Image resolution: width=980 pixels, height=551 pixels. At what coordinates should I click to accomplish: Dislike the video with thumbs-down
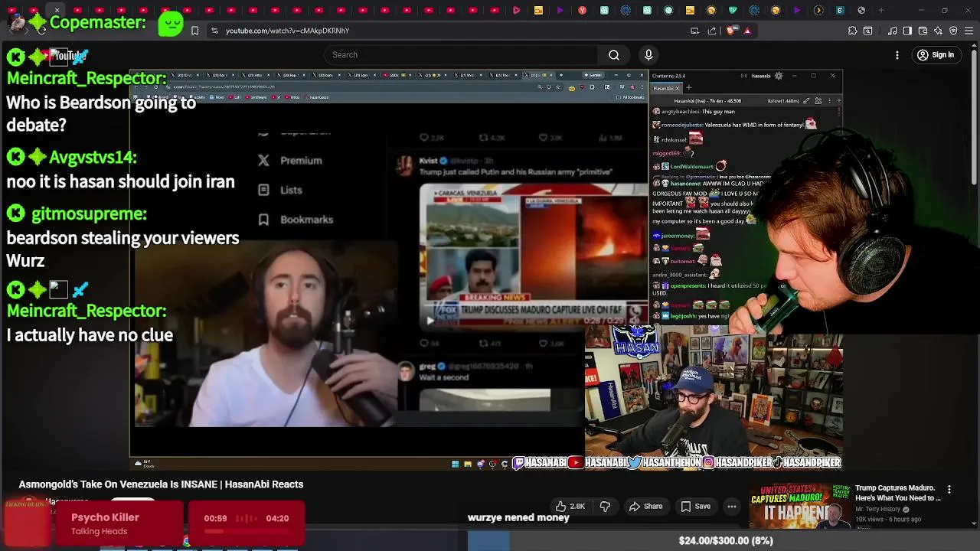(605, 506)
